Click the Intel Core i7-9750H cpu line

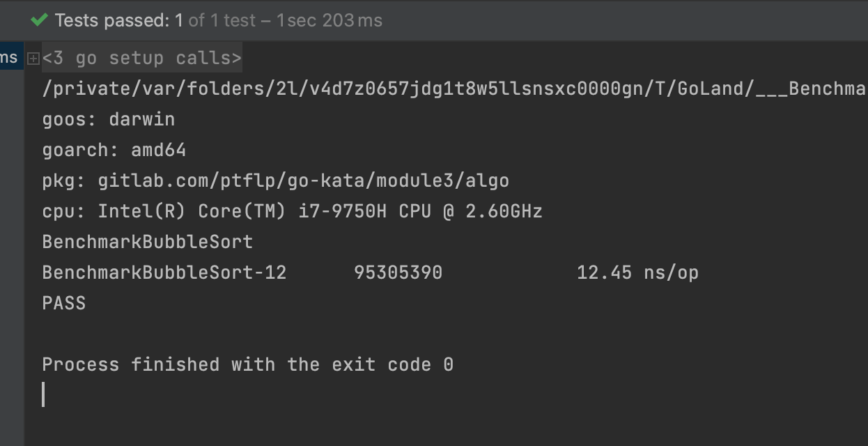(x=292, y=211)
